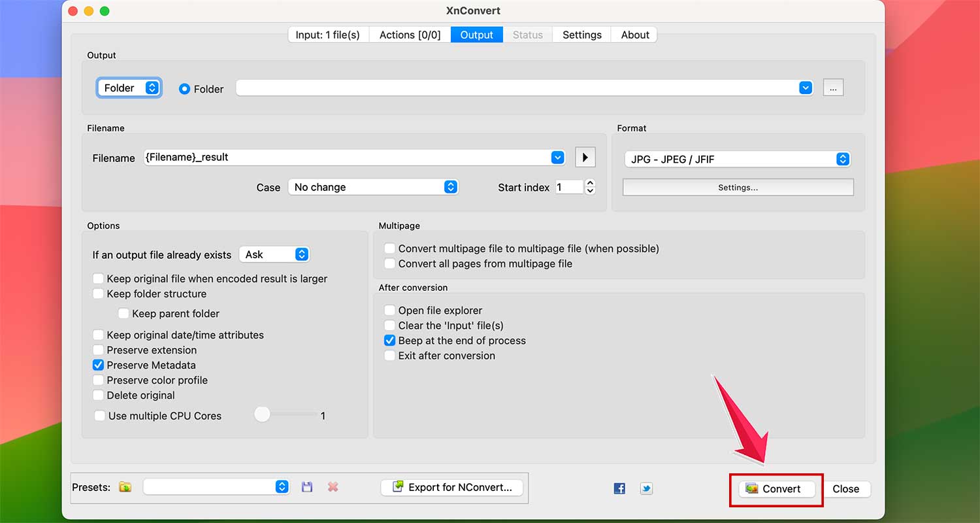Adjust the multiple CPU cores slider
This screenshot has height=523, width=980.
(262, 414)
